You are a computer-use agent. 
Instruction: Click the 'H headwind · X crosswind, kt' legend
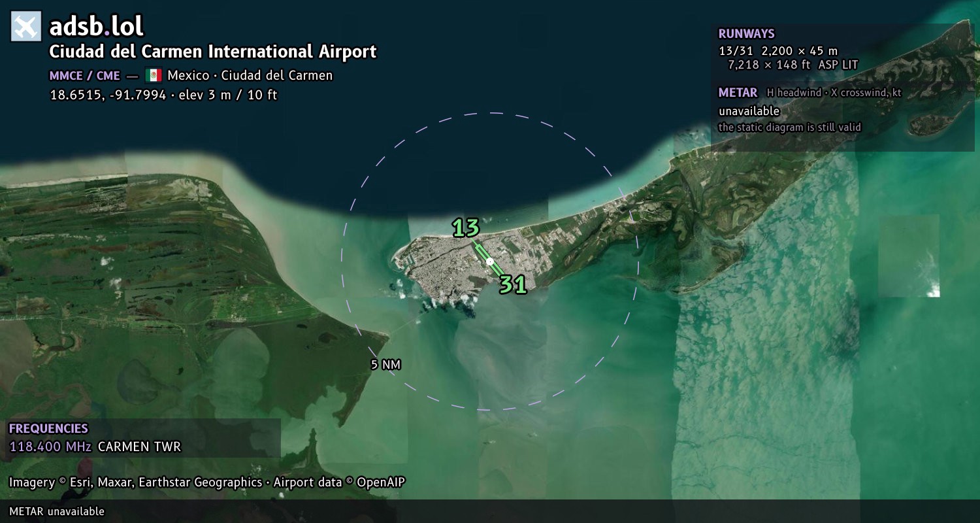[834, 93]
